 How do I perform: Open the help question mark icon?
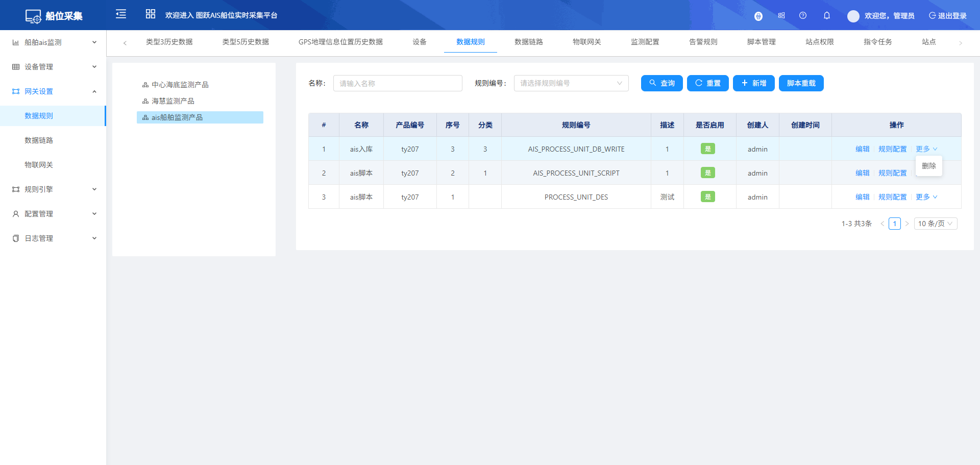(802, 16)
